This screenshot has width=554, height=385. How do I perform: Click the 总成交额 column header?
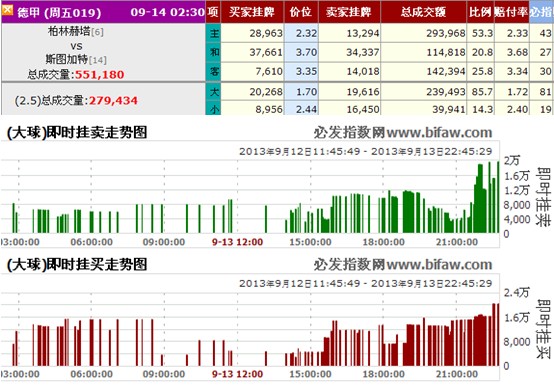coord(423,12)
